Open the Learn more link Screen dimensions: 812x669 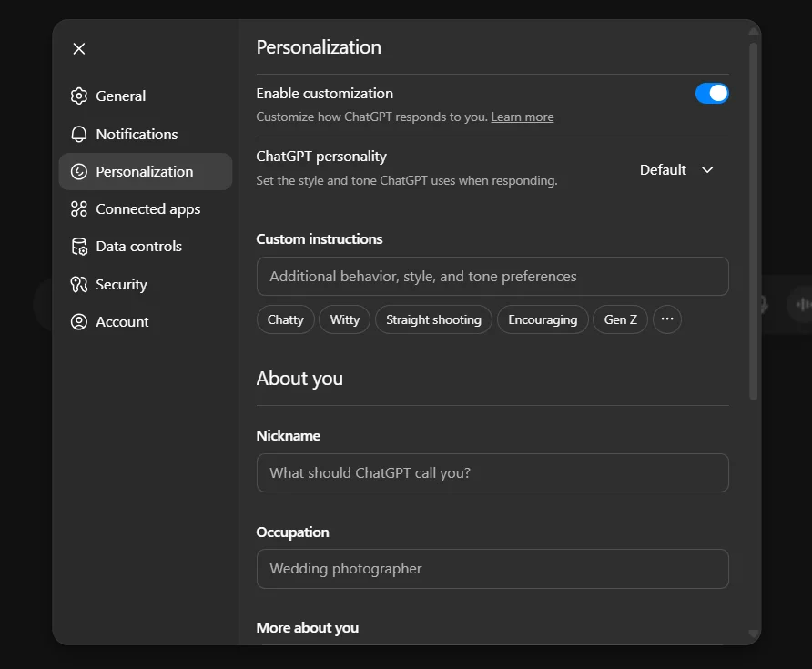click(x=523, y=117)
